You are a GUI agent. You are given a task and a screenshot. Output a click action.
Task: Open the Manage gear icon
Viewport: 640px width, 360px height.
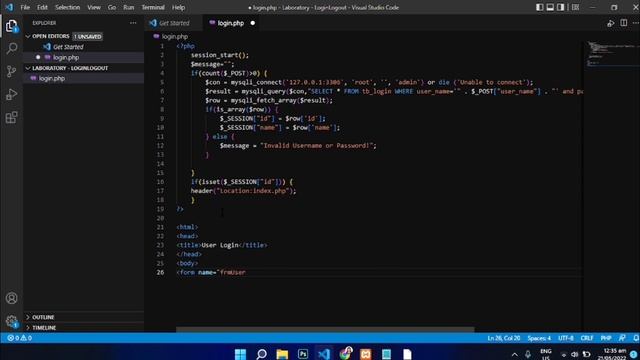click(11, 321)
